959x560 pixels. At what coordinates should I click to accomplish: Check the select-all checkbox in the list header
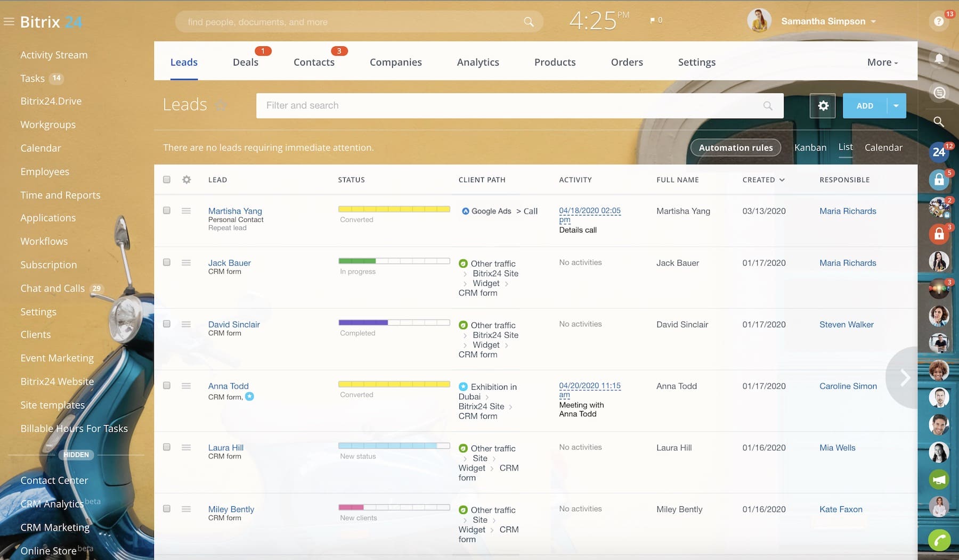click(166, 179)
